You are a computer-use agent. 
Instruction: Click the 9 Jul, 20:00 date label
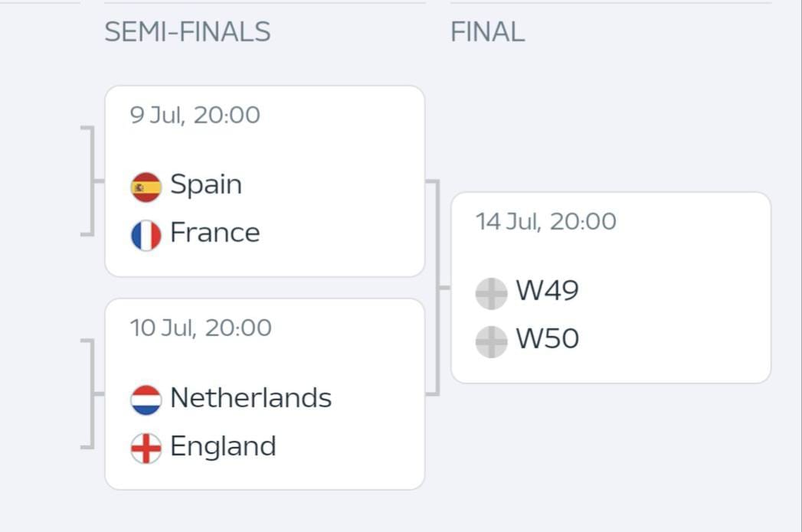pos(195,115)
